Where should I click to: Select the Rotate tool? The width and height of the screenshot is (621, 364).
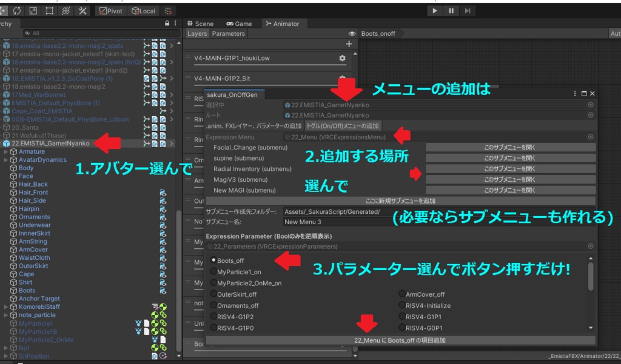(x=18, y=10)
